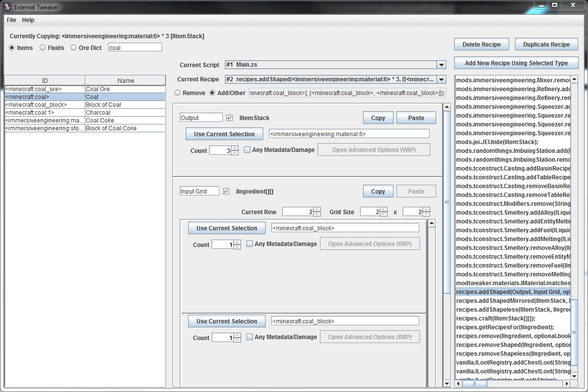Screen dimensions: 588x392
Task: Toggle the Input Grid IIngredient checkbox
Action: pyautogui.click(x=226, y=191)
